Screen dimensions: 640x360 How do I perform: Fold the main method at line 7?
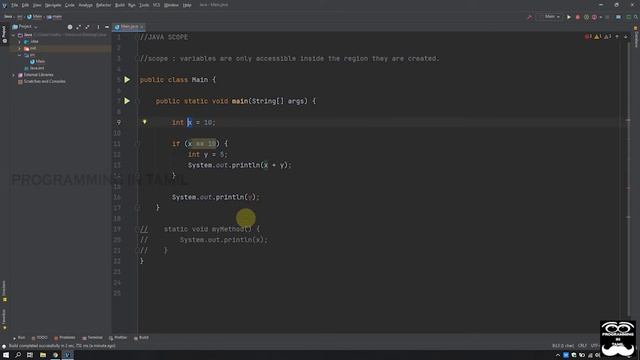[x=138, y=101]
